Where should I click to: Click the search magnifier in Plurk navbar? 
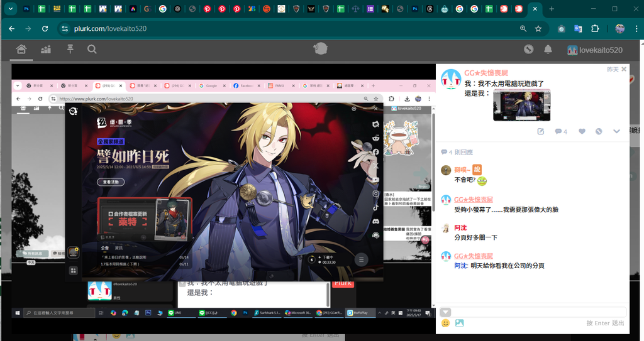pyautogui.click(x=92, y=50)
